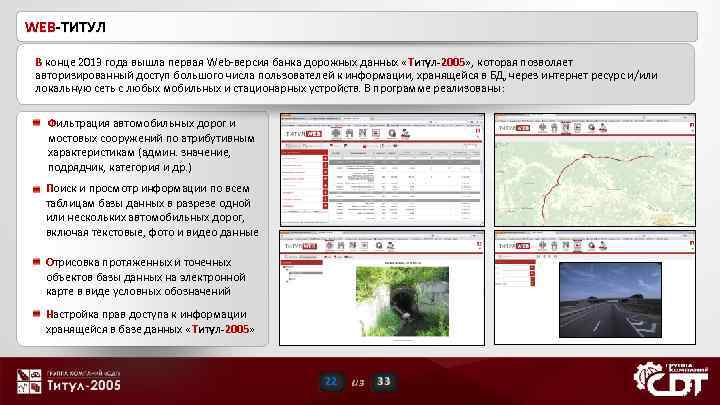Screen dimensions: 720x405
Task: Click bullet text starting with Настройка прав доступа
Action: pyautogui.click(x=150, y=321)
